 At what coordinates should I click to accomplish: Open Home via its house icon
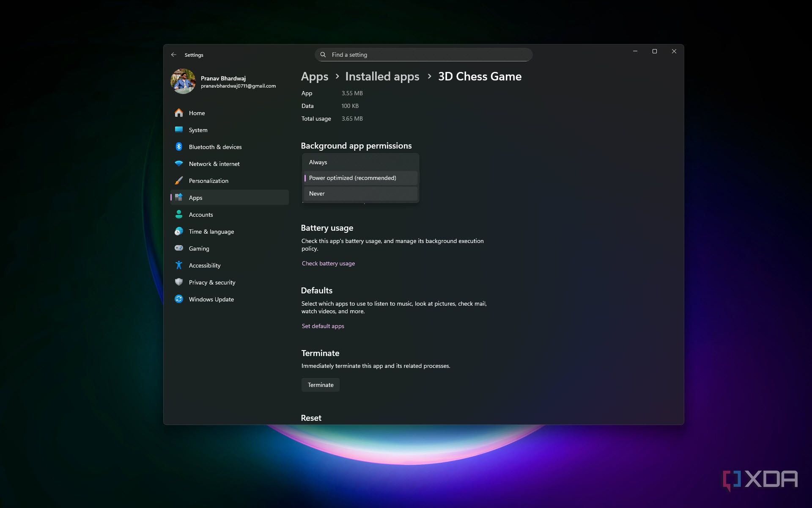point(179,113)
